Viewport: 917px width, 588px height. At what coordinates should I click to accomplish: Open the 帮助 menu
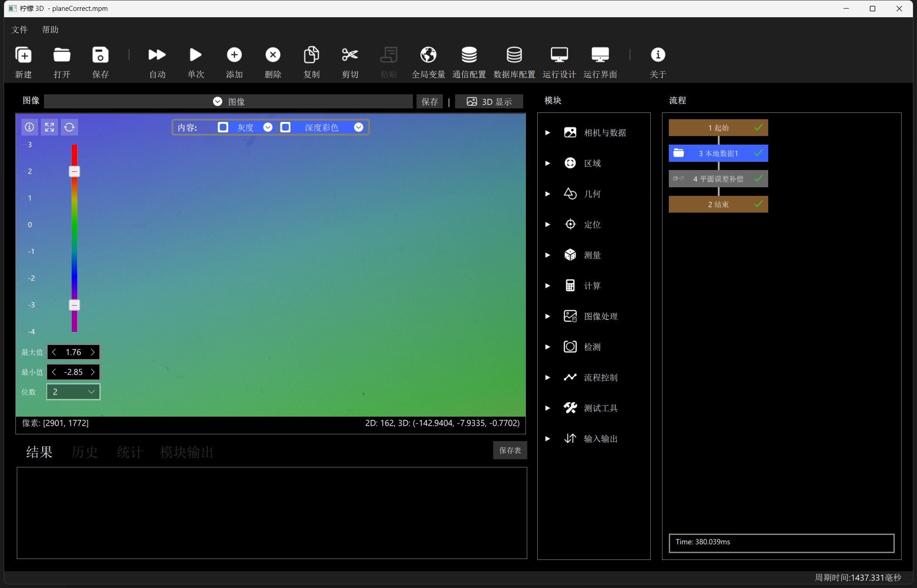[50, 29]
